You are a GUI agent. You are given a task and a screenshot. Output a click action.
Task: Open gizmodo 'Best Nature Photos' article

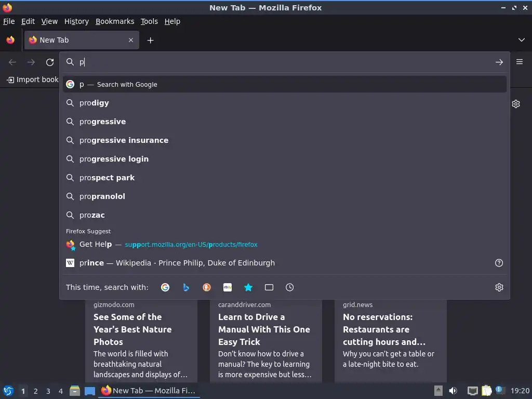click(141, 341)
